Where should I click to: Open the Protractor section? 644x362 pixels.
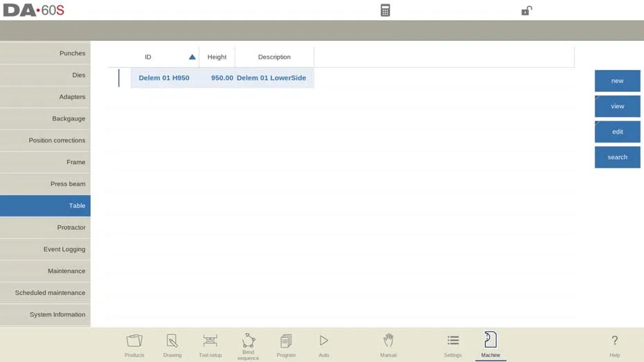coord(45,228)
